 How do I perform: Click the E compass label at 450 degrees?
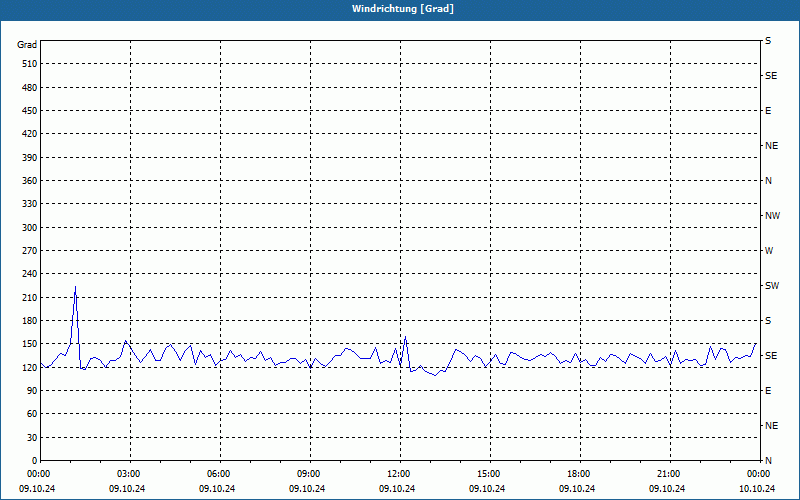tap(768, 111)
